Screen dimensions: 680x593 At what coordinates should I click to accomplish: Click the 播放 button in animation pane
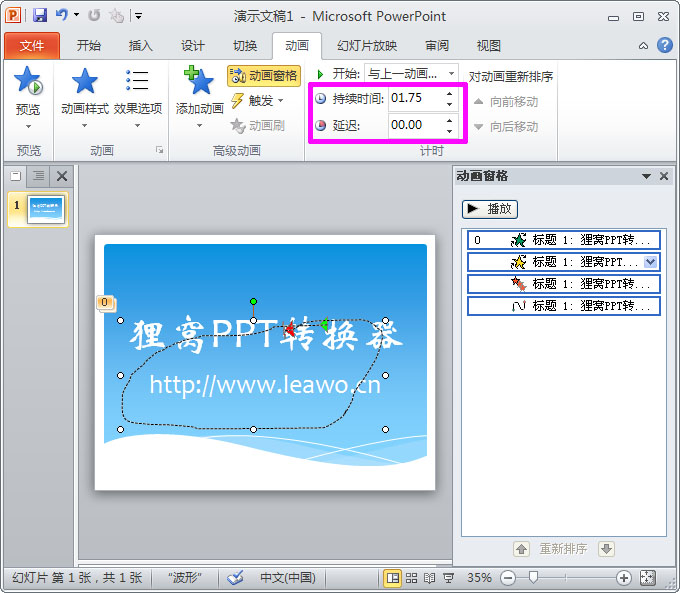(x=490, y=209)
